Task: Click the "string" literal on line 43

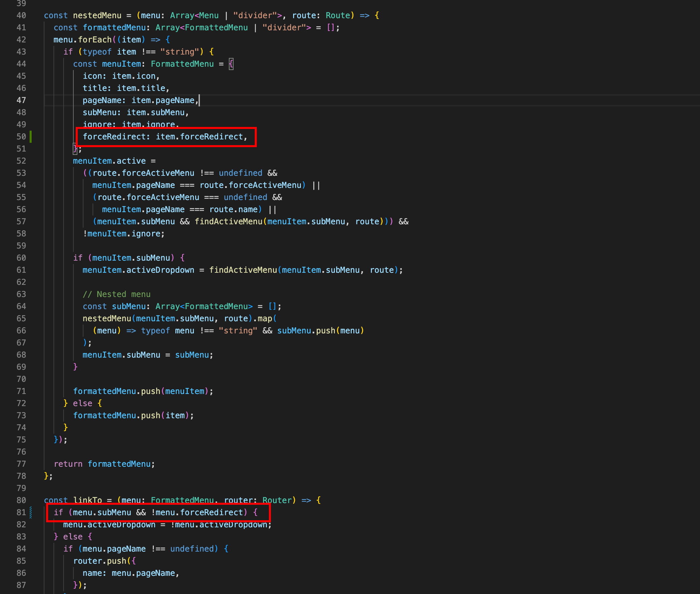Action: pyautogui.click(x=180, y=52)
